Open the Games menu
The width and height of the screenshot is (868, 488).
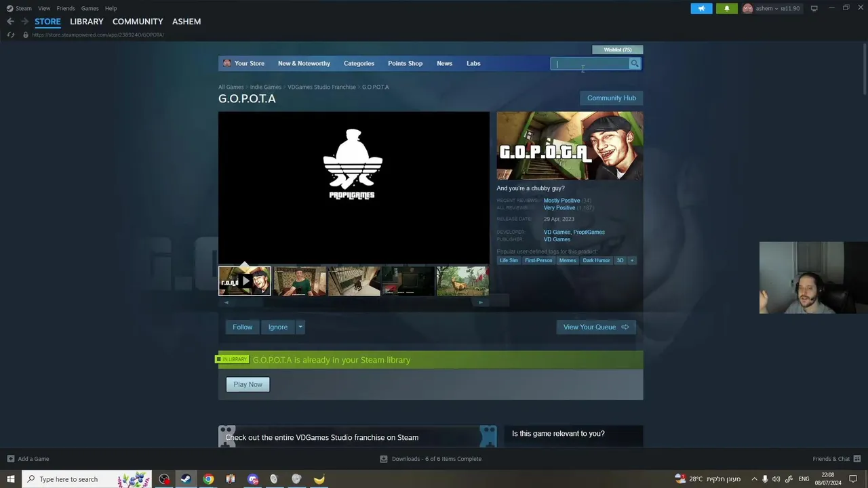[x=90, y=8]
